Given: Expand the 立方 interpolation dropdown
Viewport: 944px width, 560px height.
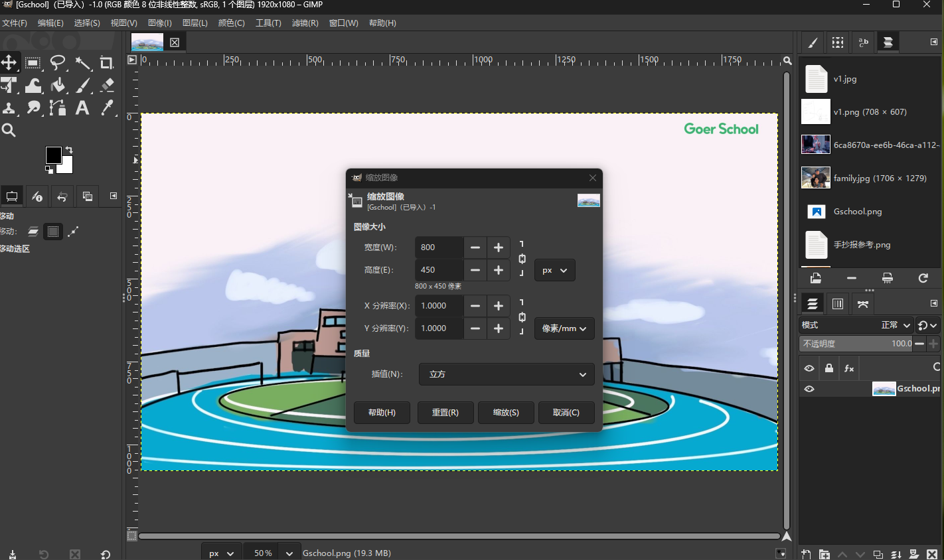Looking at the screenshot, I should [507, 374].
